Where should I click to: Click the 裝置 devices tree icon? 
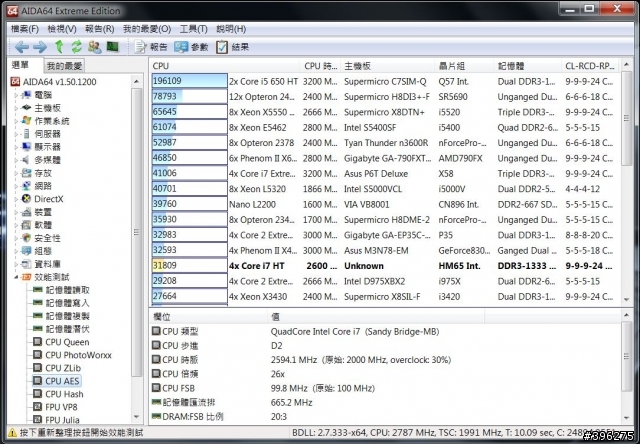(x=27, y=212)
